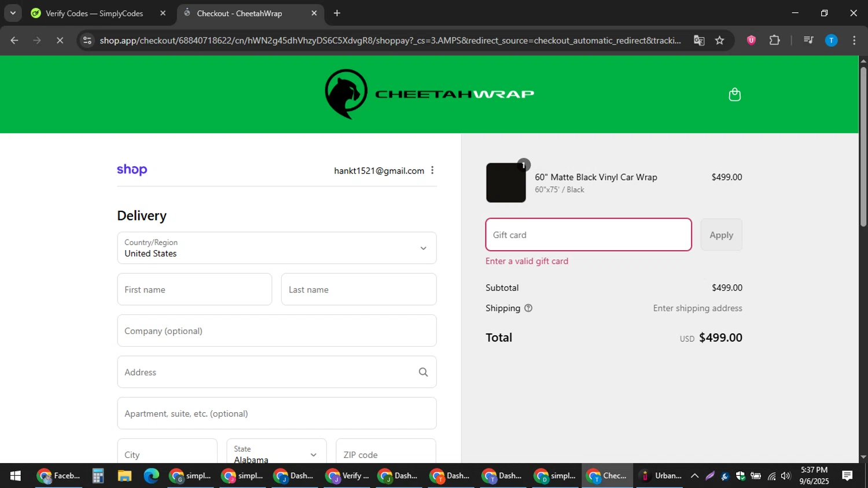Show hidden system tray icons

click(694, 476)
